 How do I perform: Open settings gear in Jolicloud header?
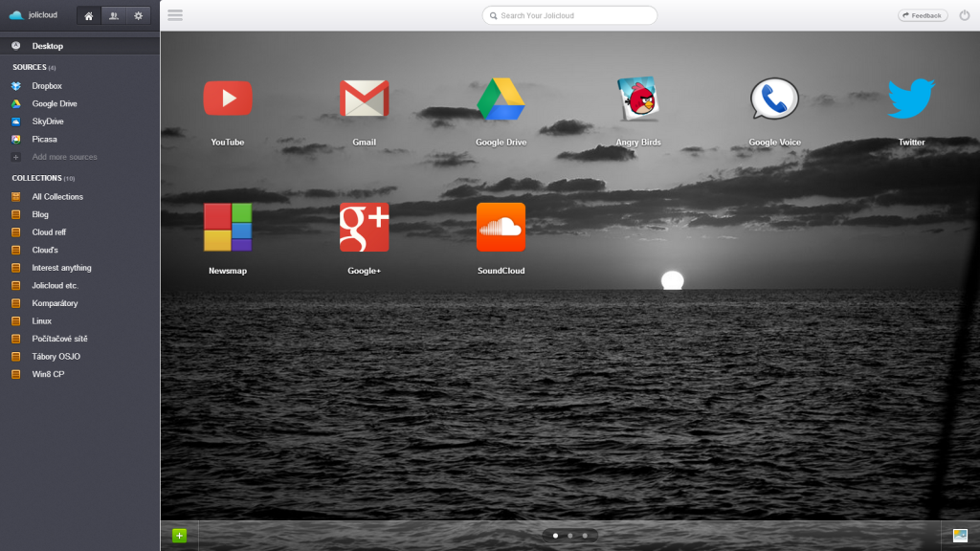[x=138, y=15]
